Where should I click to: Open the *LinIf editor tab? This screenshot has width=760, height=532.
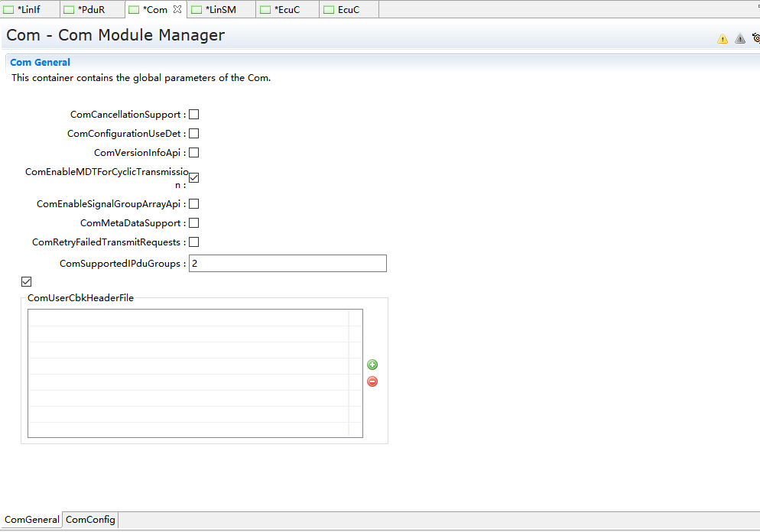click(28, 10)
